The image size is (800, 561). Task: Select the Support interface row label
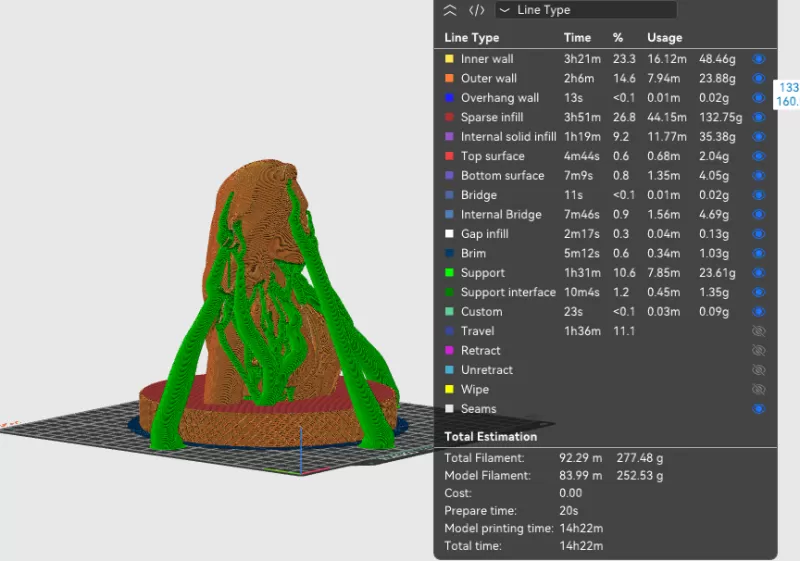[x=508, y=292]
